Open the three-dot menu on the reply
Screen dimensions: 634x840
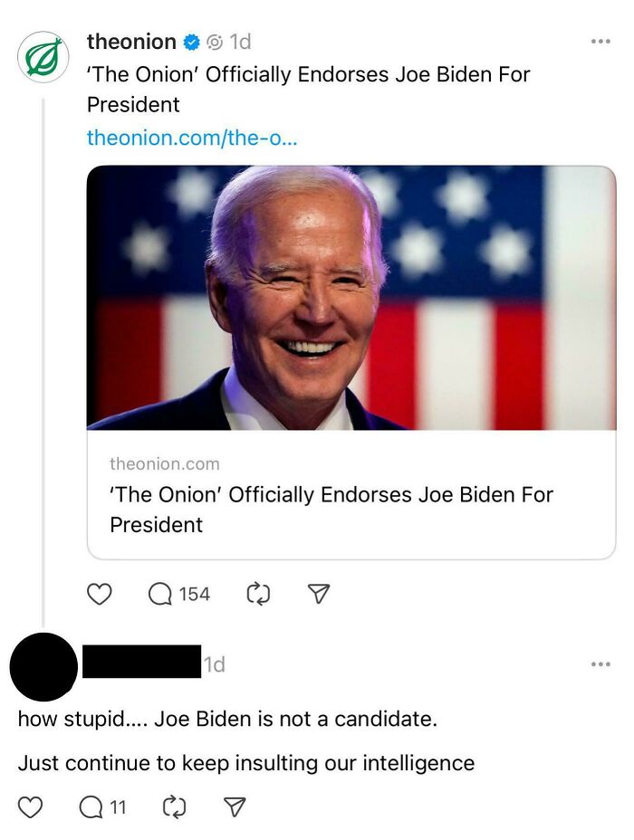(600, 663)
